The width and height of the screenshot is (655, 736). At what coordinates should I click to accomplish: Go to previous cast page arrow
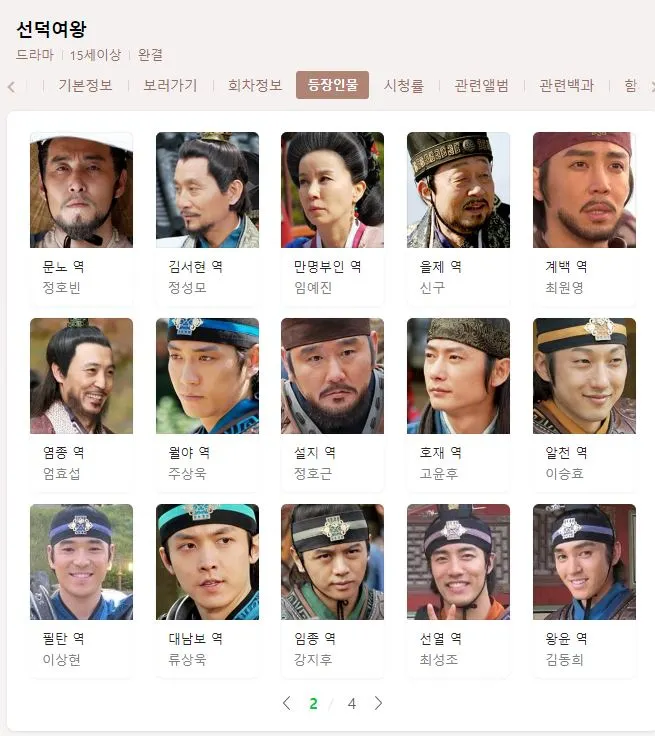[x=286, y=703]
